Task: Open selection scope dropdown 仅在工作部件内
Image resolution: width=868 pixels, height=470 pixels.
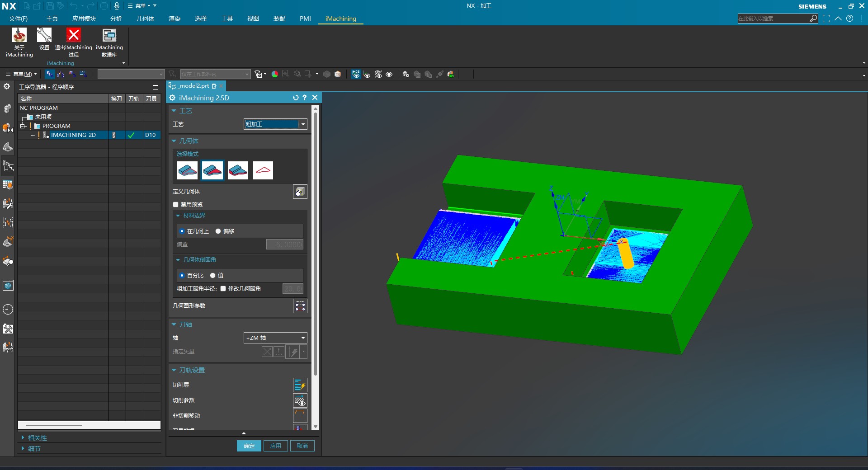Action: click(215, 74)
